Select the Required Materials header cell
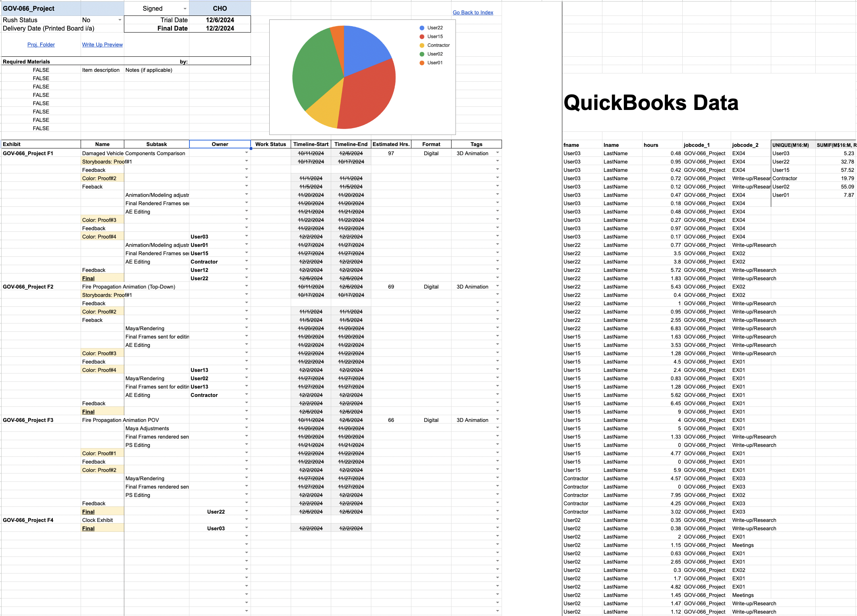 (x=41, y=62)
